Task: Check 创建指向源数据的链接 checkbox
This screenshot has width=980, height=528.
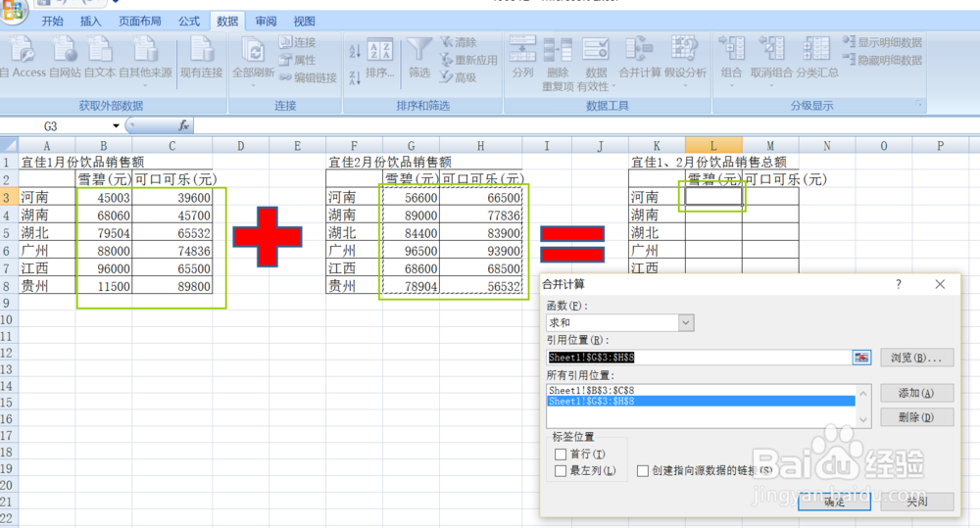Action: coord(643,470)
